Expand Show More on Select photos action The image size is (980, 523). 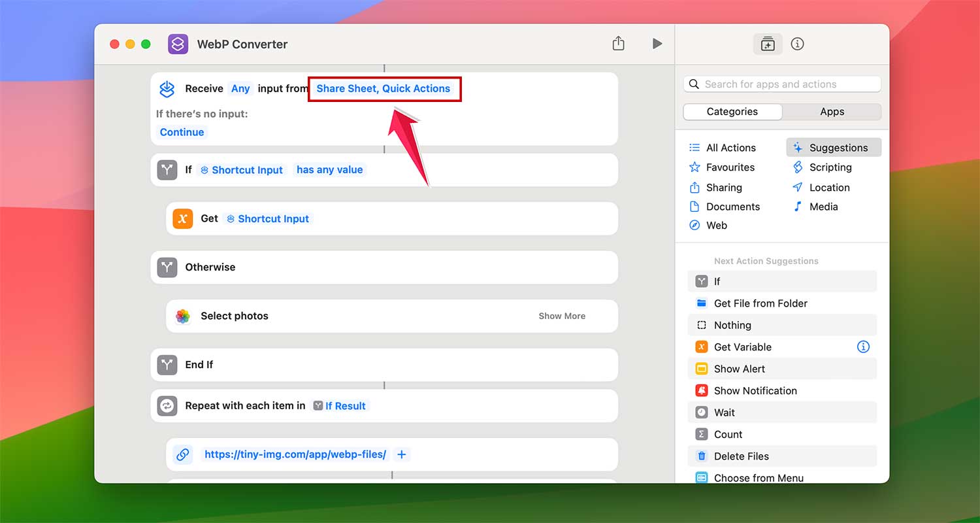click(x=561, y=316)
